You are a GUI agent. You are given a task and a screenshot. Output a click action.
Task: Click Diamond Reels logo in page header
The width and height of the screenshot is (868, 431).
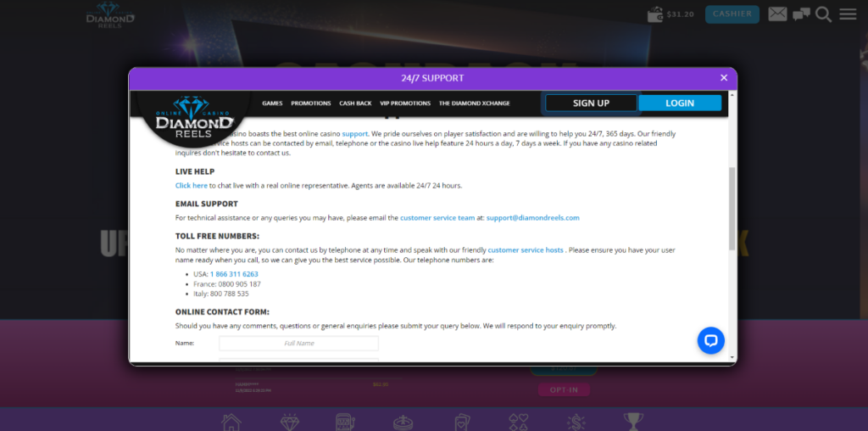pos(110,15)
